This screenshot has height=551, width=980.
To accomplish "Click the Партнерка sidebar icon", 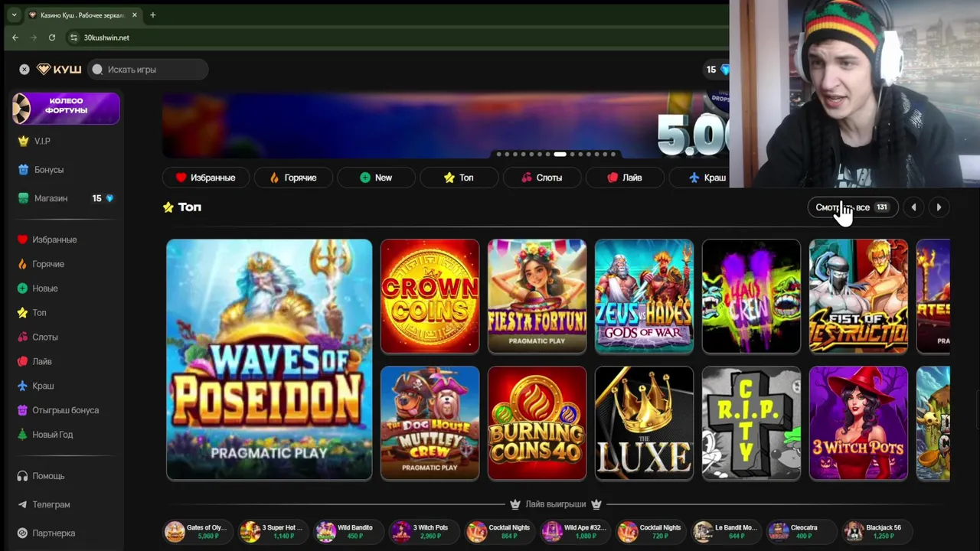I will point(22,533).
